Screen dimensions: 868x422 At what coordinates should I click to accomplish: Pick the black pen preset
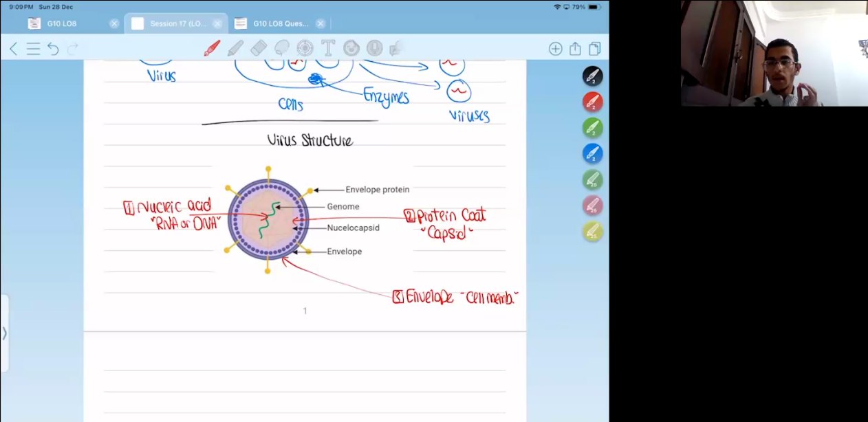(x=592, y=76)
